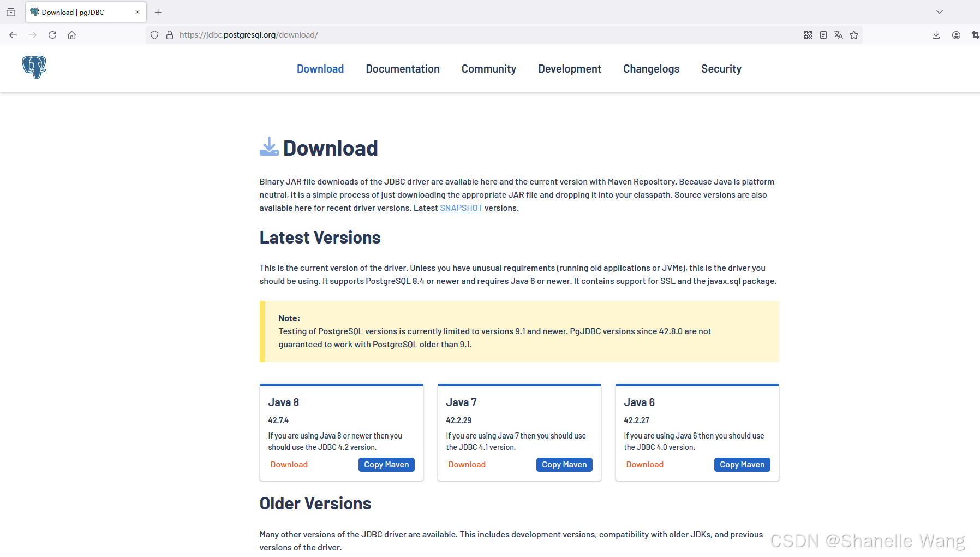Click the browser forward arrow
This screenshot has width=980, height=557.
pos(33,35)
